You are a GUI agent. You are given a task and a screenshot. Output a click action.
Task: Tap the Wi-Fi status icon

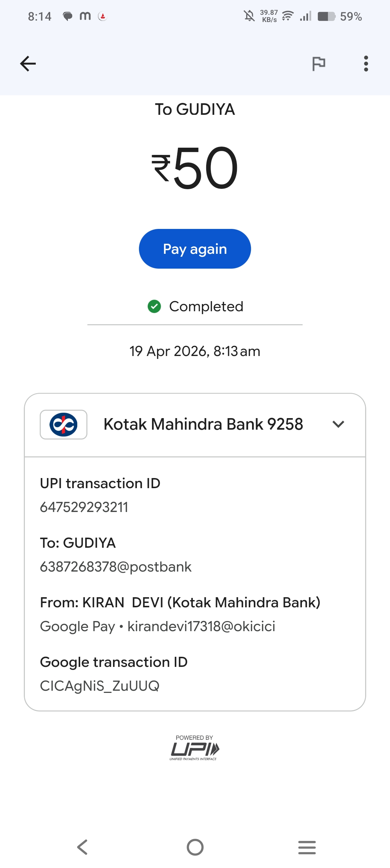288,16
